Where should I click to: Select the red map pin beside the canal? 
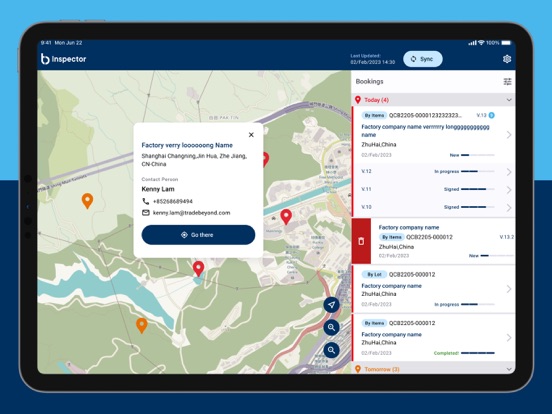click(x=286, y=216)
